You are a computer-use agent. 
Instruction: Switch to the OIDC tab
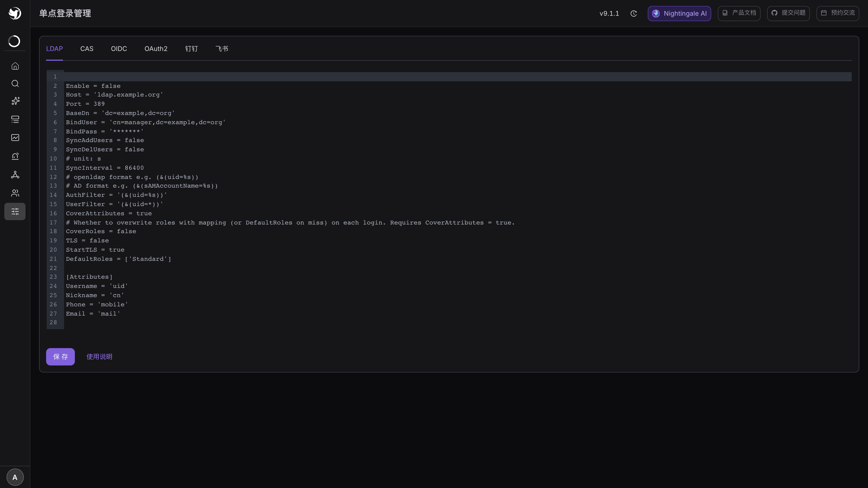tap(119, 49)
